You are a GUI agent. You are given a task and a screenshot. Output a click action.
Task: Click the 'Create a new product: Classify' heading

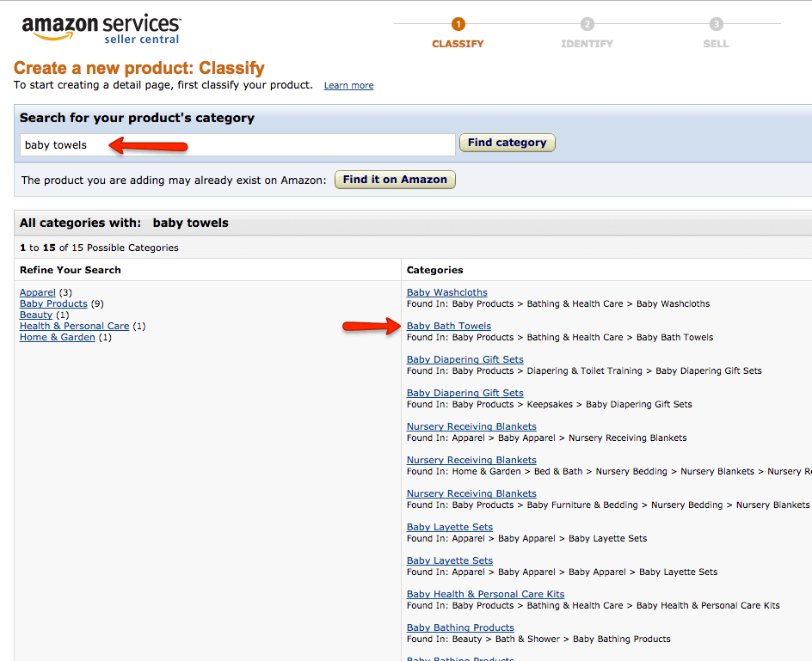[x=138, y=68]
